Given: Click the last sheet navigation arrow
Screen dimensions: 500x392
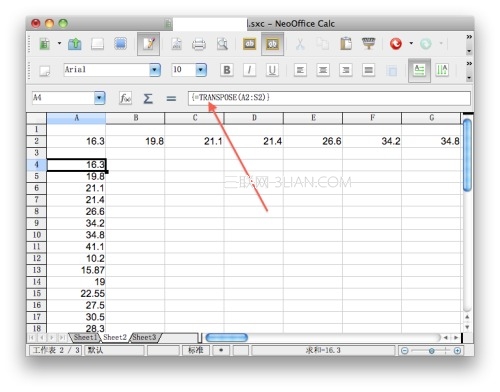Looking at the screenshot, I should click(62, 338).
